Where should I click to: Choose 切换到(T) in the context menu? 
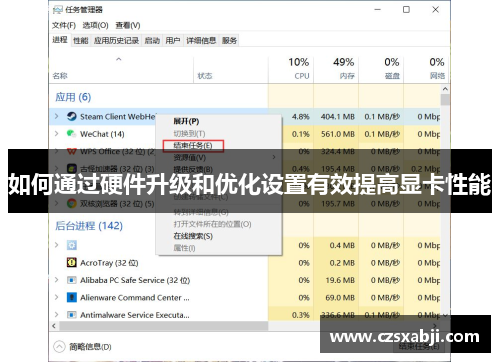(x=189, y=133)
